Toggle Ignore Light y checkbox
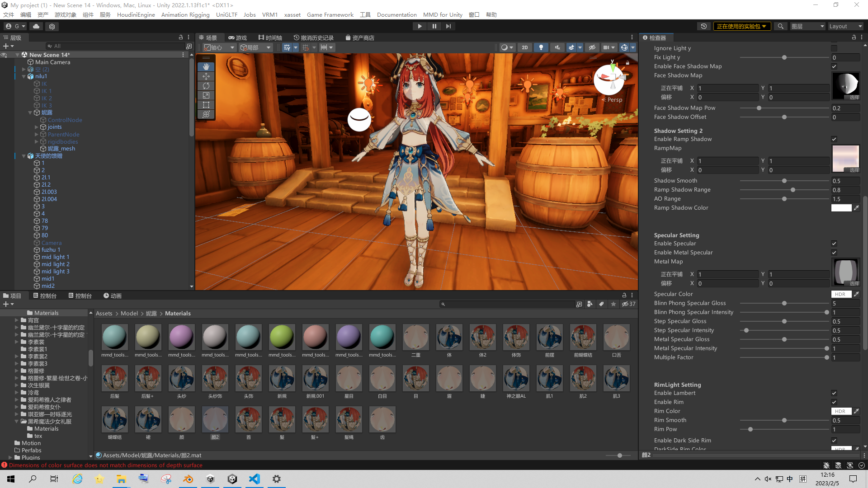The image size is (868, 488). click(x=834, y=48)
